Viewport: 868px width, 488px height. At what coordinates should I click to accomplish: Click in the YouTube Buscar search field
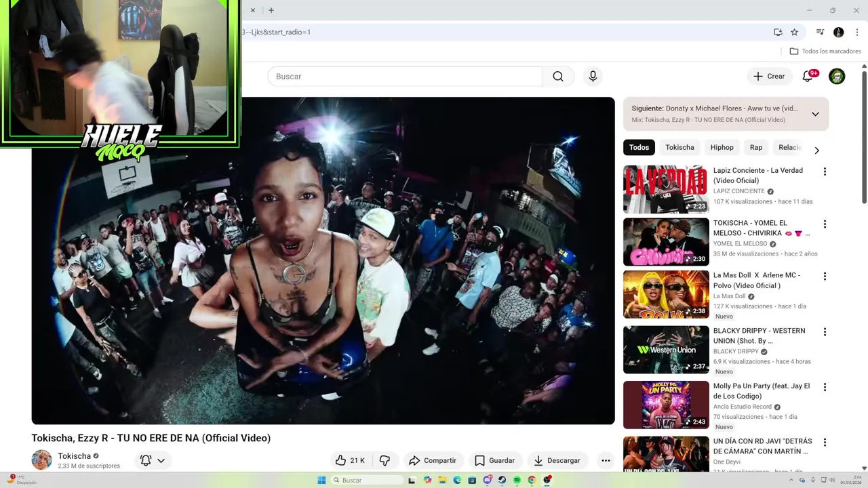pyautogui.click(x=405, y=77)
